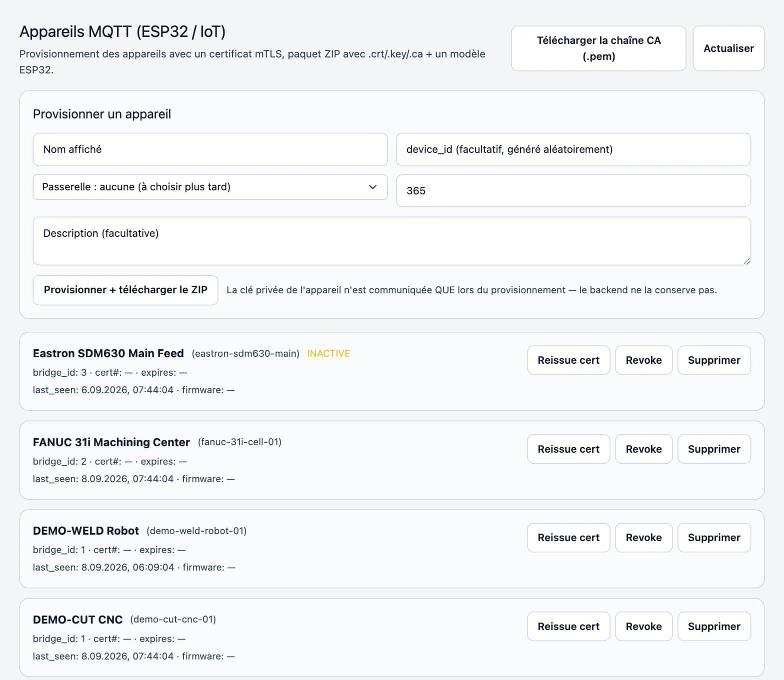Image resolution: width=784 pixels, height=680 pixels.
Task: Revoke DEMO-WELD Robot
Action: 643,538
